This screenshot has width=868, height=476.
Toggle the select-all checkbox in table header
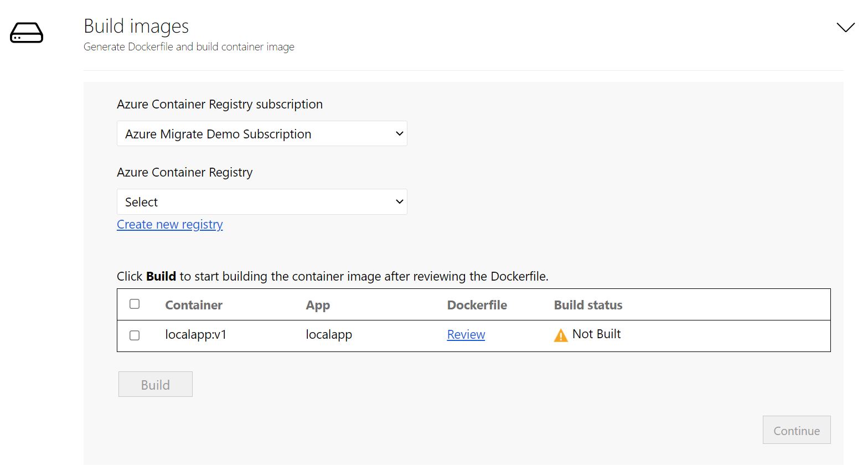(135, 304)
